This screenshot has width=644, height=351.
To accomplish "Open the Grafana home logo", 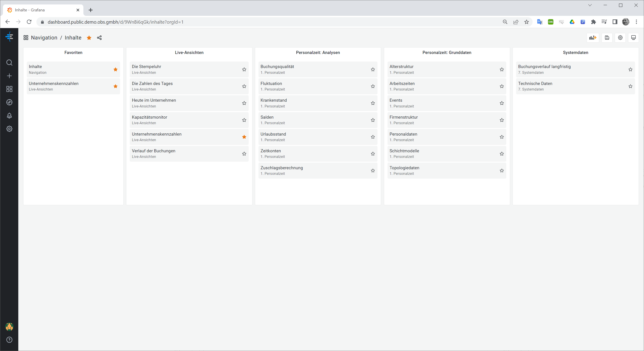I will click(x=9, y=37).
